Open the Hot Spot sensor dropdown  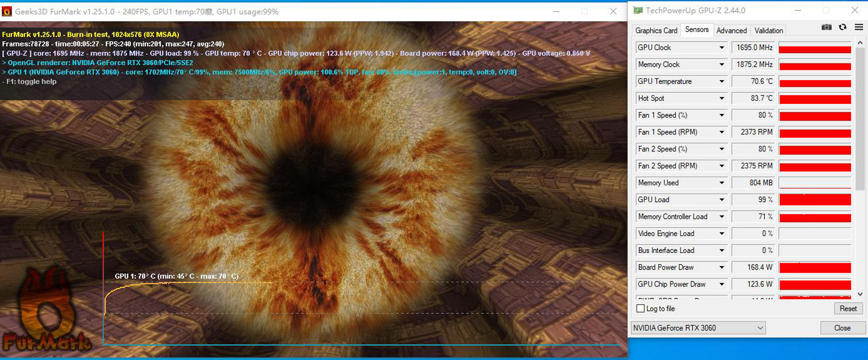point(722,98)
